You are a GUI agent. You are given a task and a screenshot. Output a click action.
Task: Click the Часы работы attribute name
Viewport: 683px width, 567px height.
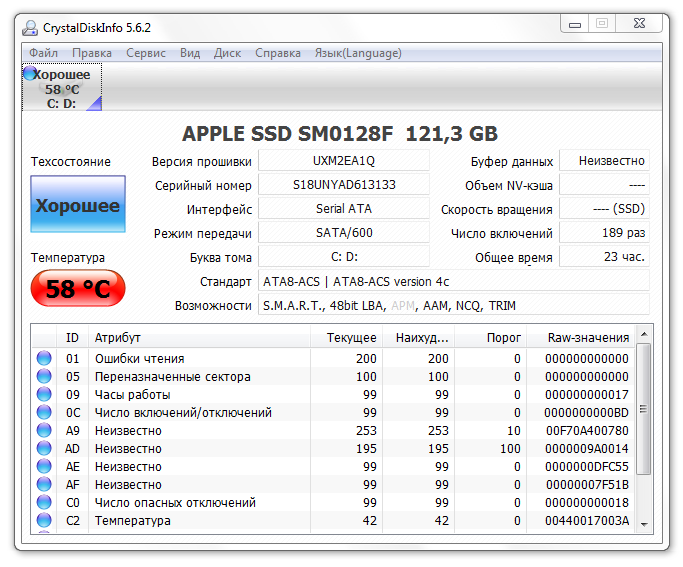(132, 395)
